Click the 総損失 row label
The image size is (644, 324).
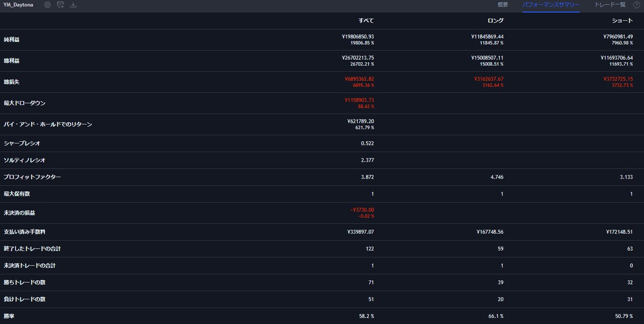(x=12, y=82)
